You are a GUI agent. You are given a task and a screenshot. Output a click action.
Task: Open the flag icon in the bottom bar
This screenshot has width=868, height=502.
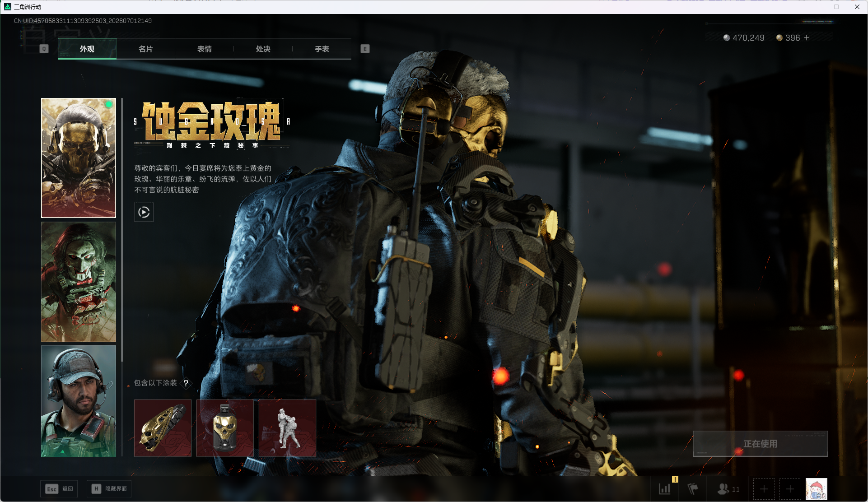point(692,489)
